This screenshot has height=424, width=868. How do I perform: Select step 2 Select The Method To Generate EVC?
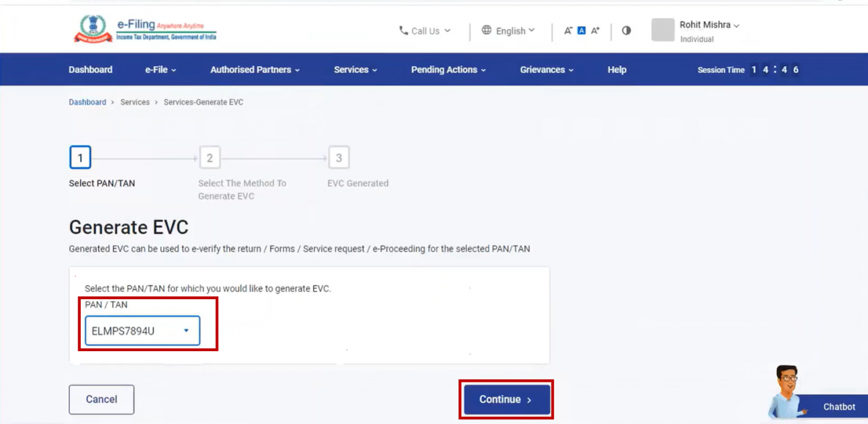coord(210,157)
